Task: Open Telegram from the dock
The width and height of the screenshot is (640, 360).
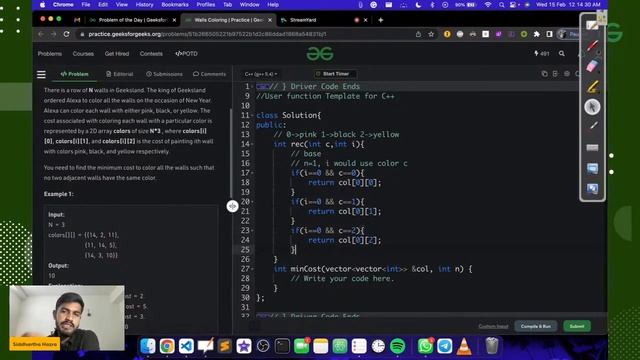Action: (444, 346)
